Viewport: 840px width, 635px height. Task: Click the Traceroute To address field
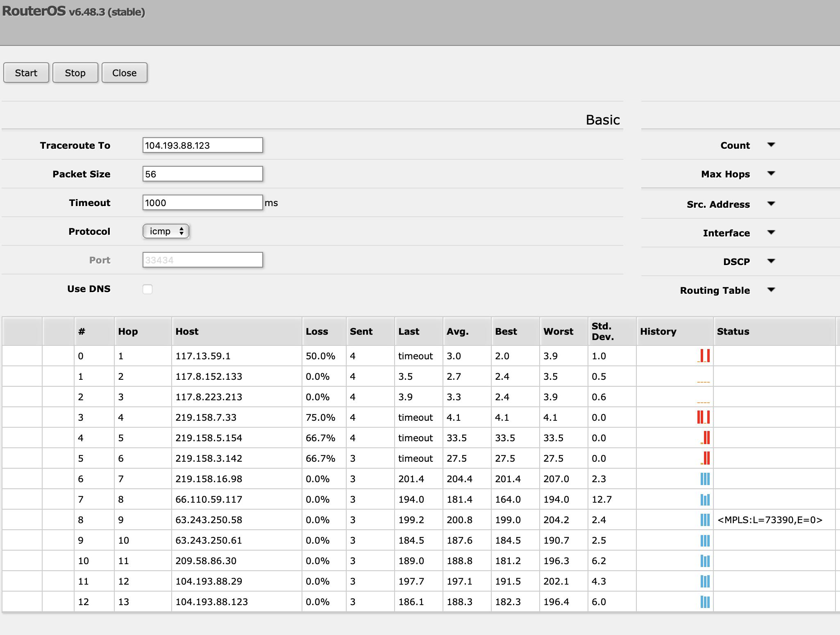pos(202,145)
